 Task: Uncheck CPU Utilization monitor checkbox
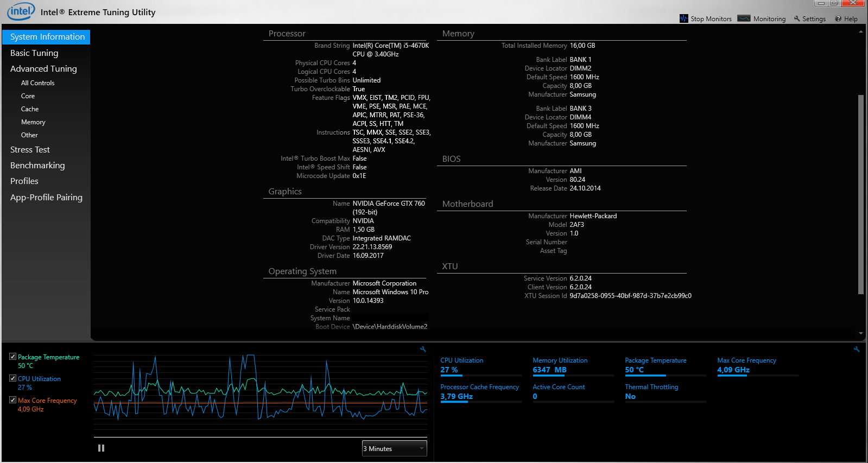12,378
